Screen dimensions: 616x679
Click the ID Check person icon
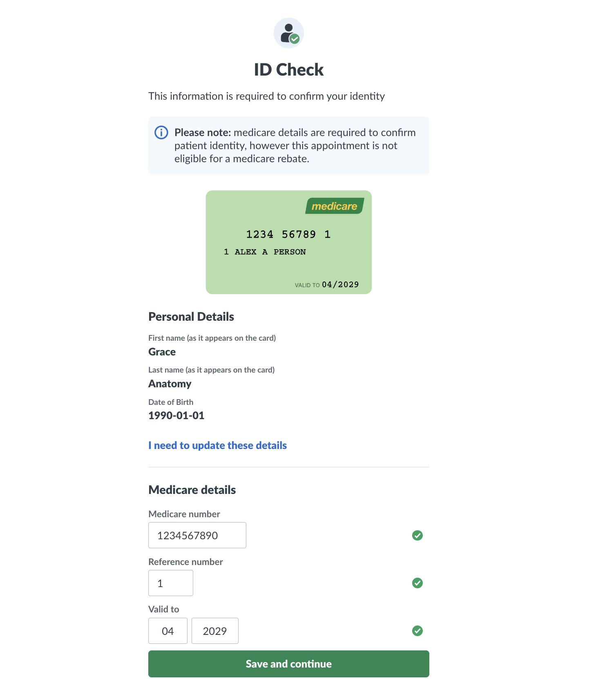point(288,33)
